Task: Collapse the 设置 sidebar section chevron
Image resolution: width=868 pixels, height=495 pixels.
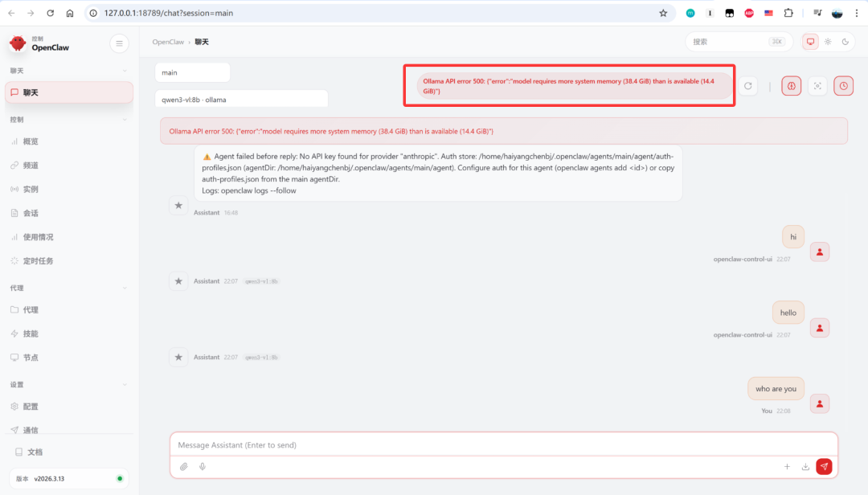Action: [125, 385]
